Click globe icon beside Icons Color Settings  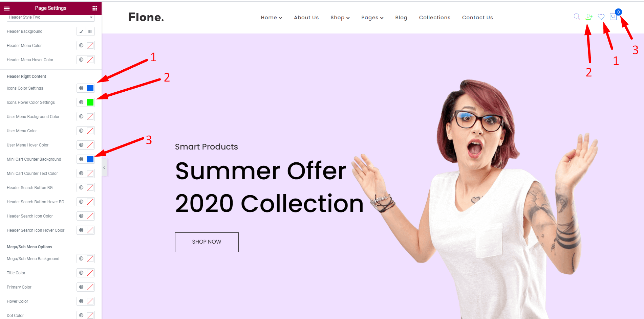[81, 88]
